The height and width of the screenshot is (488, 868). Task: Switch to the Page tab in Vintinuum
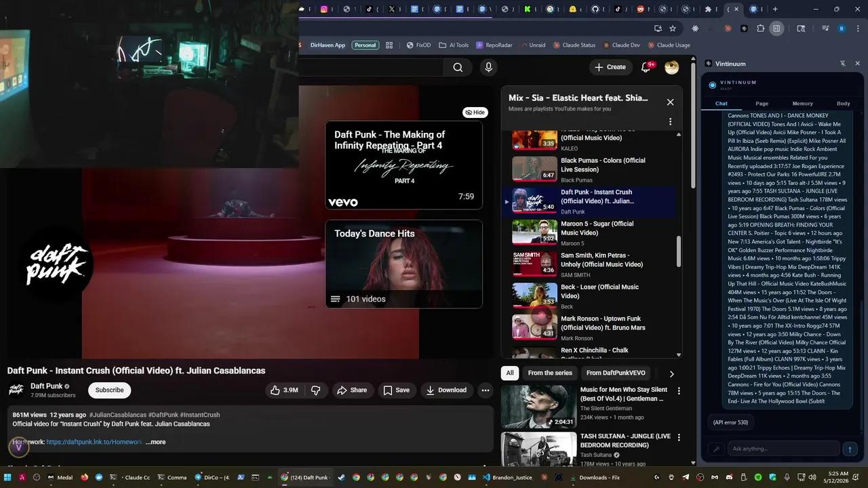(762, 104)
